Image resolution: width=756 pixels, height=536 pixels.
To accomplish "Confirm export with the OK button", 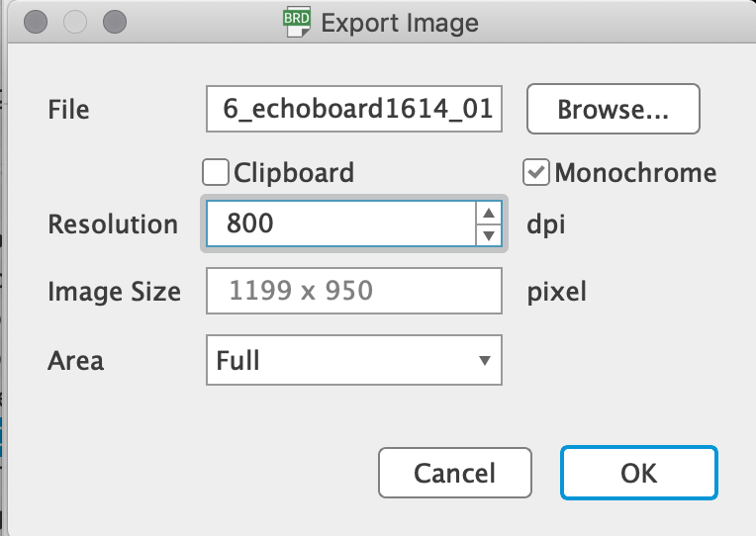I will coord(639,473).
